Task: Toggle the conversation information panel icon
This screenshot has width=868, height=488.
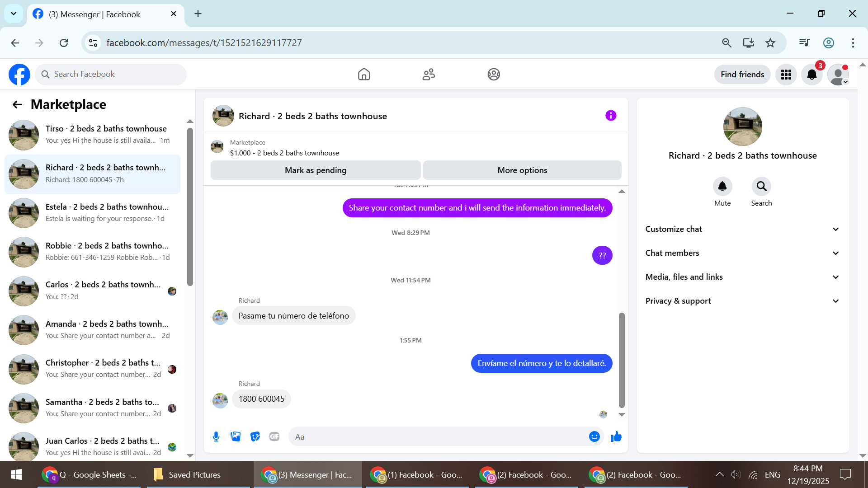Action: [x=610, y=116]
